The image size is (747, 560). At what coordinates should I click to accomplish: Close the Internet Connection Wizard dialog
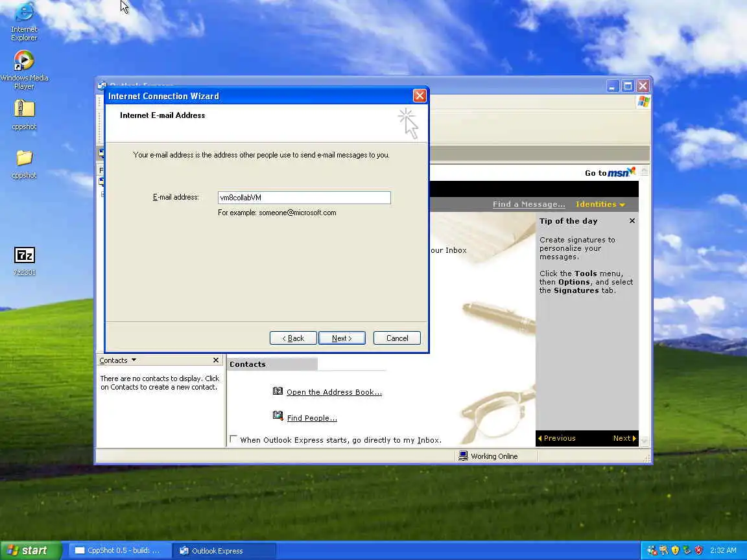tap(420, 96)
